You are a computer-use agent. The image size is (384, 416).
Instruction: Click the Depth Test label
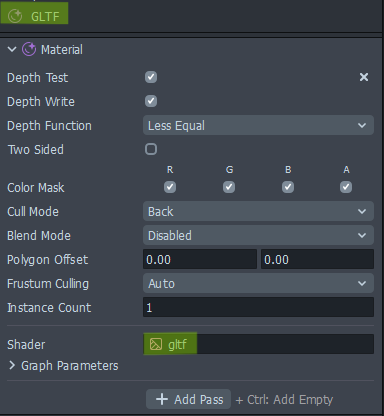tap(38, 78)
